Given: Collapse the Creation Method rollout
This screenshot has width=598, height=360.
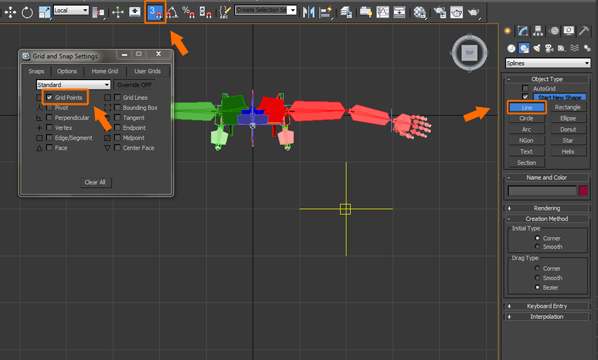Looking at the screenshot, I should click(x=547, y=219).
